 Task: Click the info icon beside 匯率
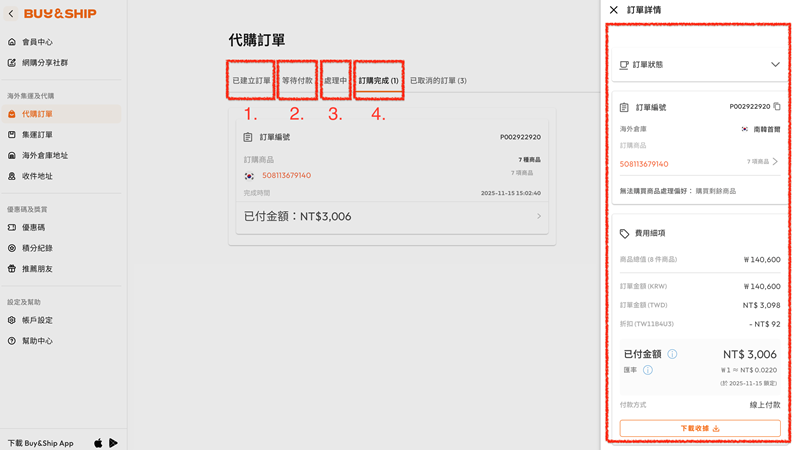[x=648, y=370]
